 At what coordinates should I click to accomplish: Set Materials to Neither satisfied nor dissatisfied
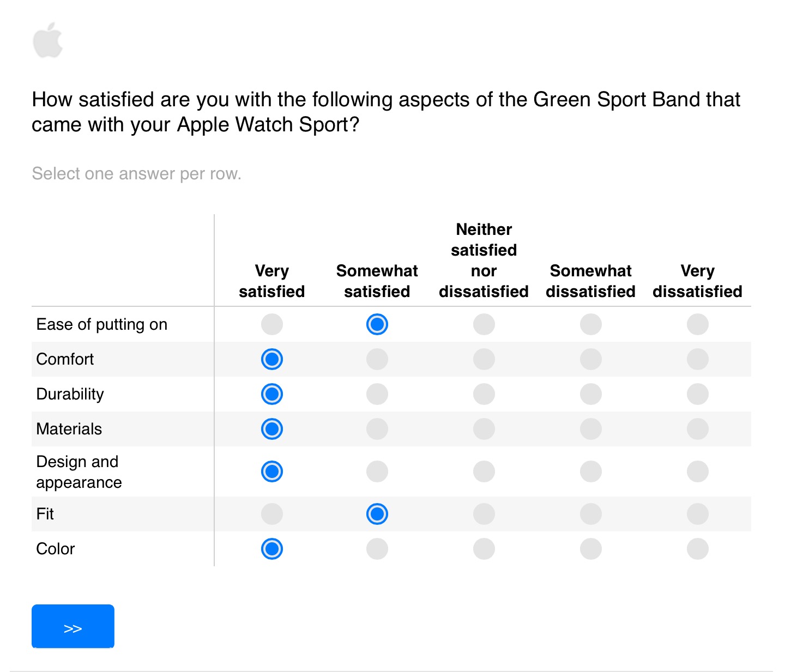pos(484,429)
